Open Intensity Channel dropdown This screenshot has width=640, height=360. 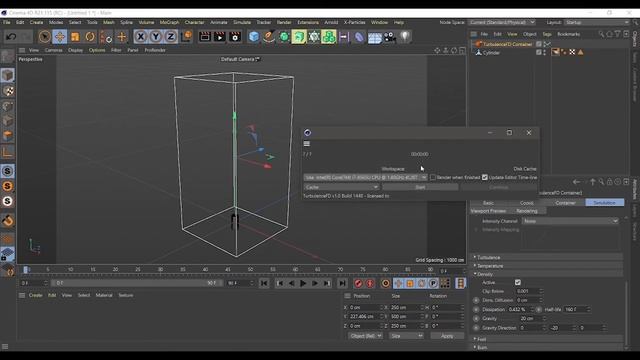coord(570,221)
